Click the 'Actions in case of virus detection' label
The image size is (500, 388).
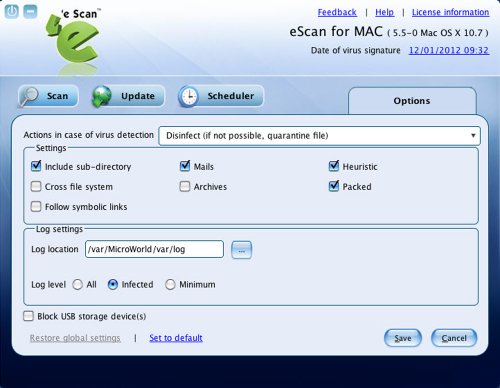pyautogui.click(x=89, y=135)
